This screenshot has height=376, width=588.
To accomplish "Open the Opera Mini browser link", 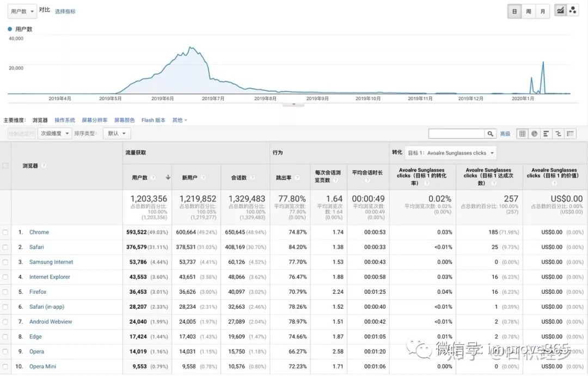I will coord(43,367).
